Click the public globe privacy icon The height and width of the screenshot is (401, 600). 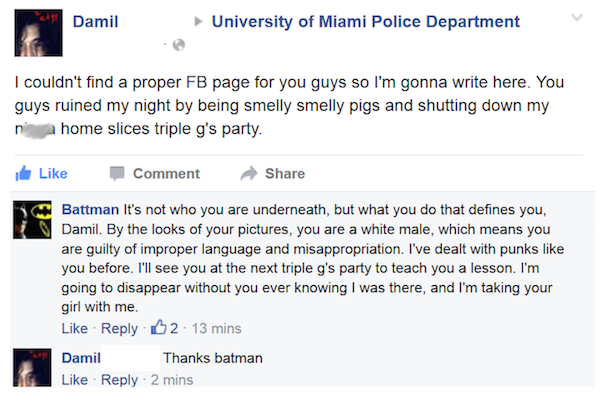[x=179, y=45]
